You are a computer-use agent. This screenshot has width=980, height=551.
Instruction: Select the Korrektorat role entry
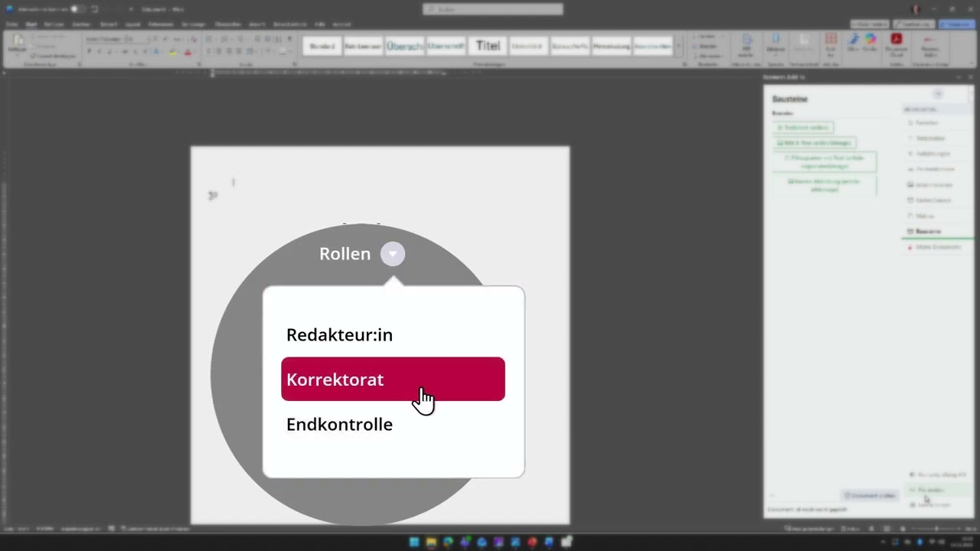[393, 379]
